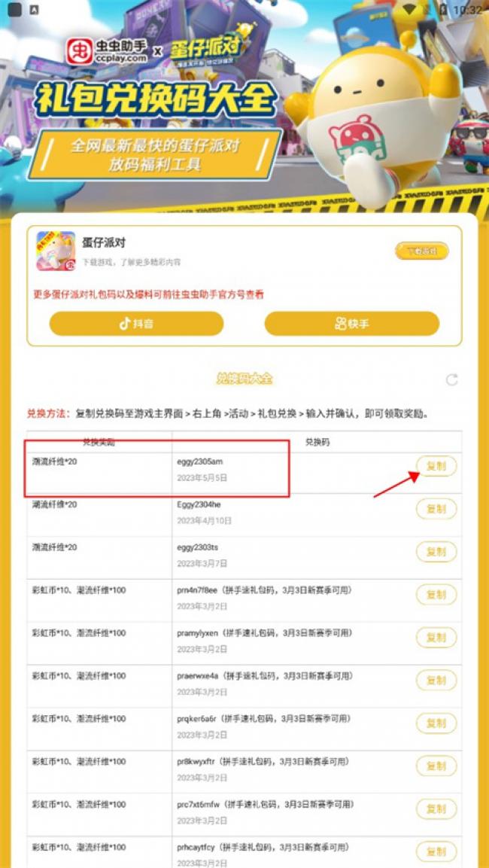Copy the prc7xt6mfw redemption code

click(436, 809)
